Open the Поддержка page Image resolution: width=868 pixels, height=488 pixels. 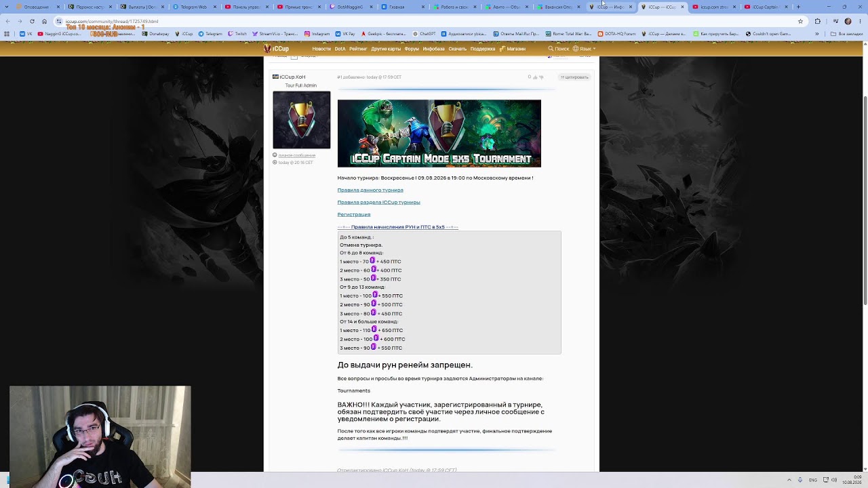pyautogui.click(x=483, y=49)
